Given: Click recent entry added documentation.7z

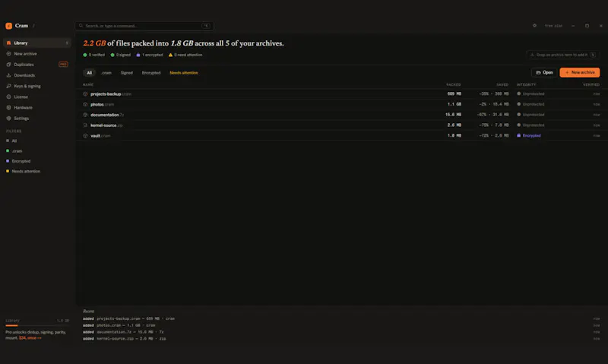Looking at the screenshot, I should point(123,332).
